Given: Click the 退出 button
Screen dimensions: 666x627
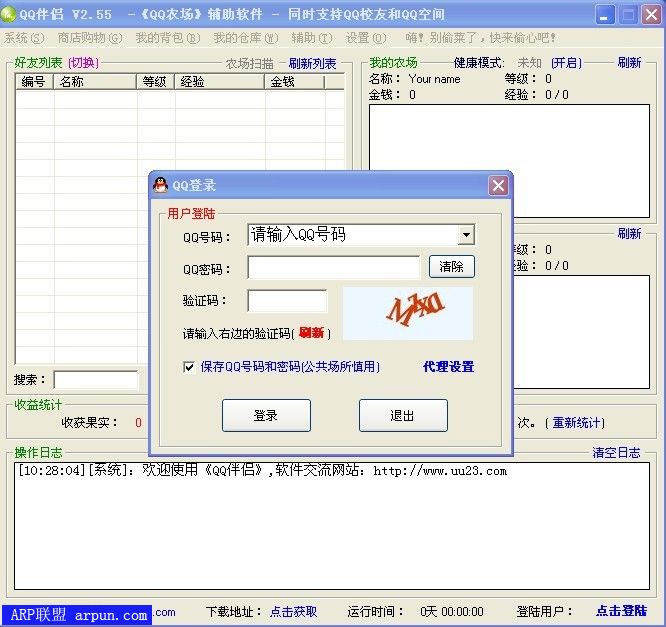Looking at the screenshot, I should click(x=403, y=415).
